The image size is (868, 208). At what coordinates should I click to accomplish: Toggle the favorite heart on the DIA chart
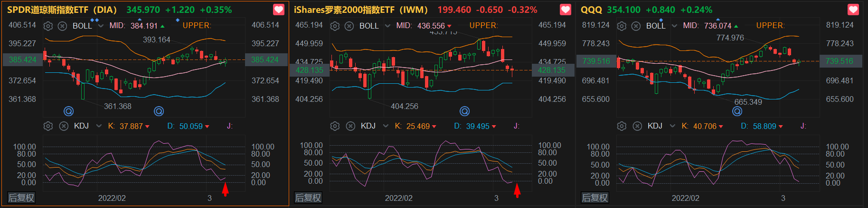(x=279, y=10)
